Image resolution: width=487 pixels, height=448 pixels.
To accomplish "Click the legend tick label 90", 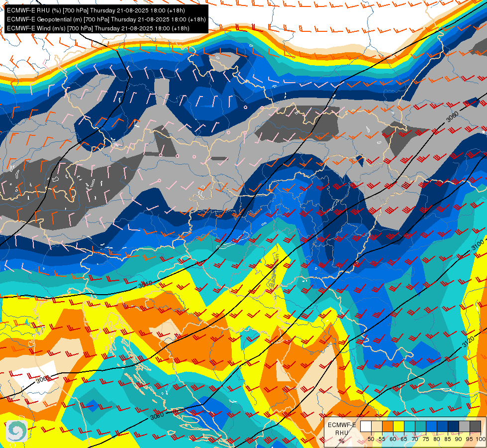I will point(459,439).
